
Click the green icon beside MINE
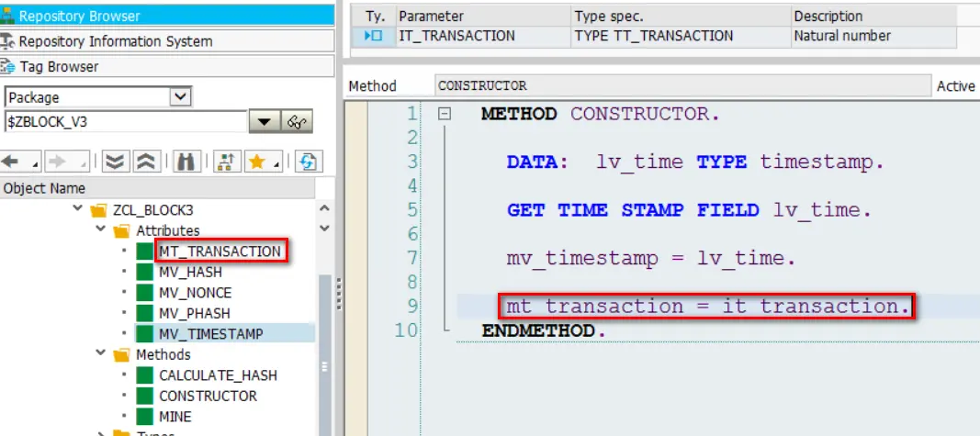(x=145, y=417)
